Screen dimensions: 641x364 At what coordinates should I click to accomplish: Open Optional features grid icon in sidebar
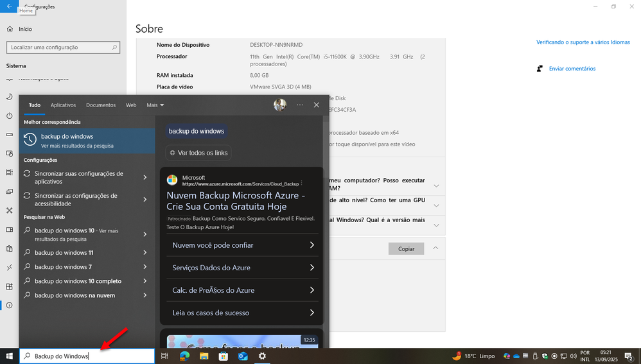10,286
